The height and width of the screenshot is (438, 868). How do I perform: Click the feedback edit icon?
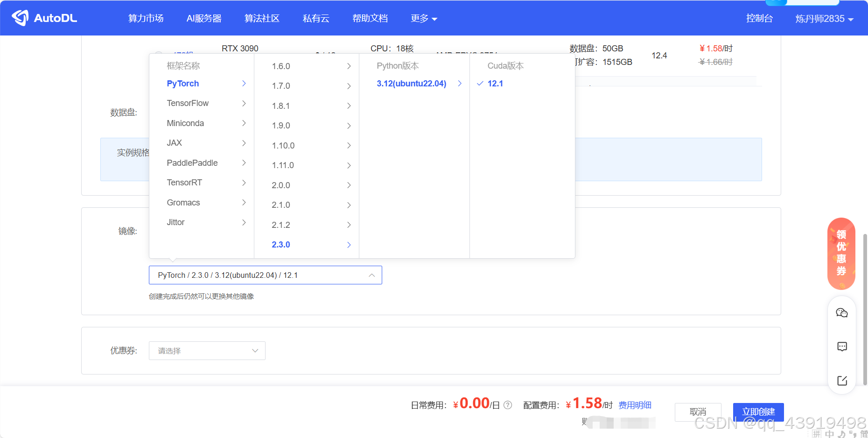pyautogui.click(x=842, y=381)
